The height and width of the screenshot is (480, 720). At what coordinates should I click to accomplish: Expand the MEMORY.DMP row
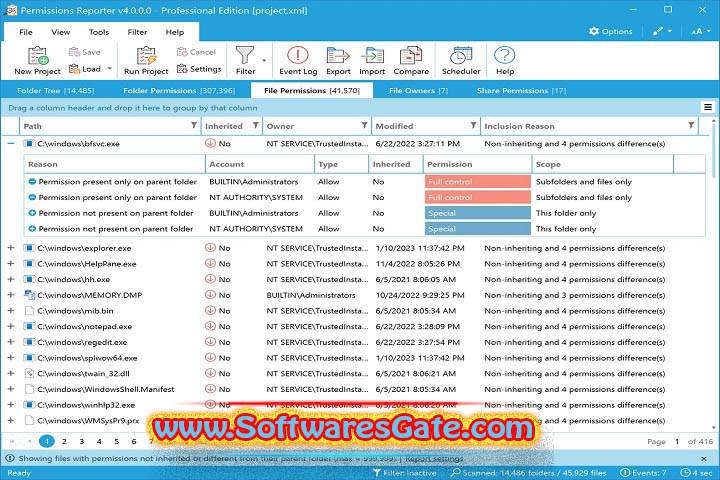point(11,295)
